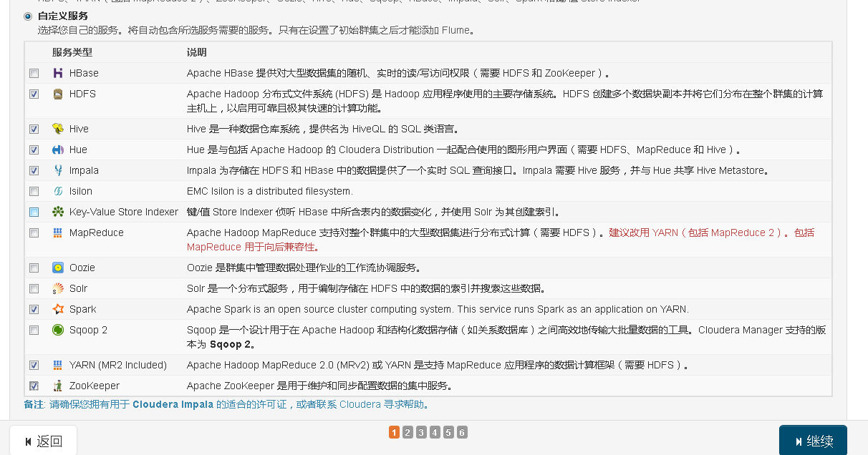Click the 服务类型 column header
The image size is (868, 455).
tap(72, 53)
